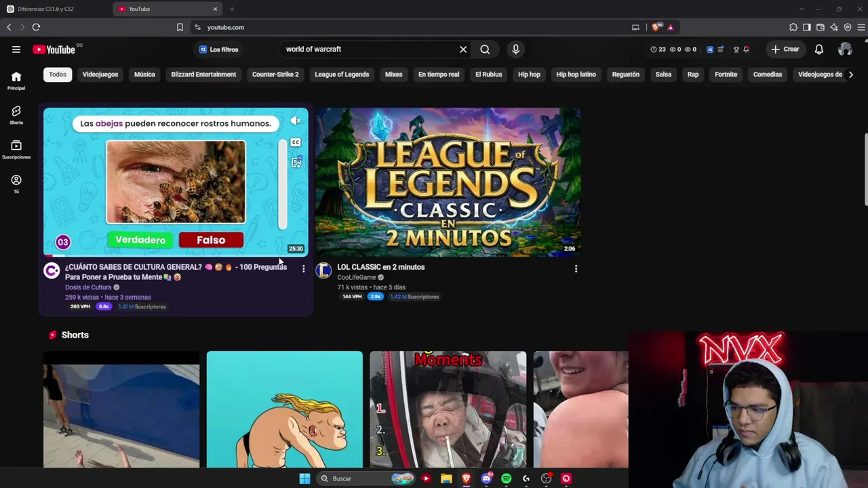Open Suscripciones in the left sidebar
Viewport: 868px width, 488px height.
[16, 150]
